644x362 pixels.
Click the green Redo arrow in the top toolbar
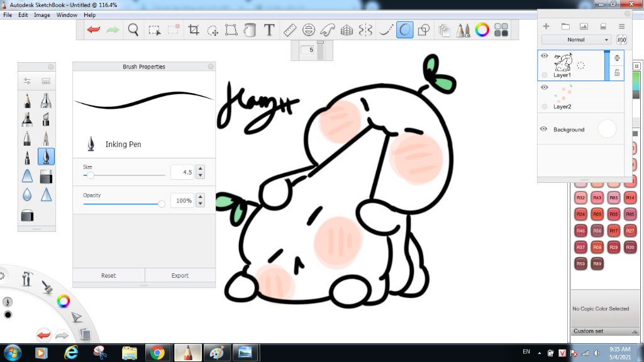point(113,30)
